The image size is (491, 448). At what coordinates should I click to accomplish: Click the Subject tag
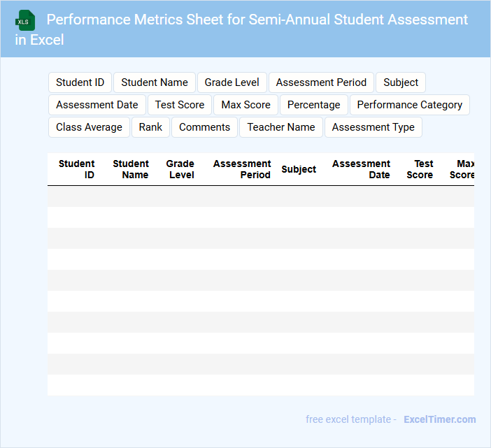tap(401, 82)
